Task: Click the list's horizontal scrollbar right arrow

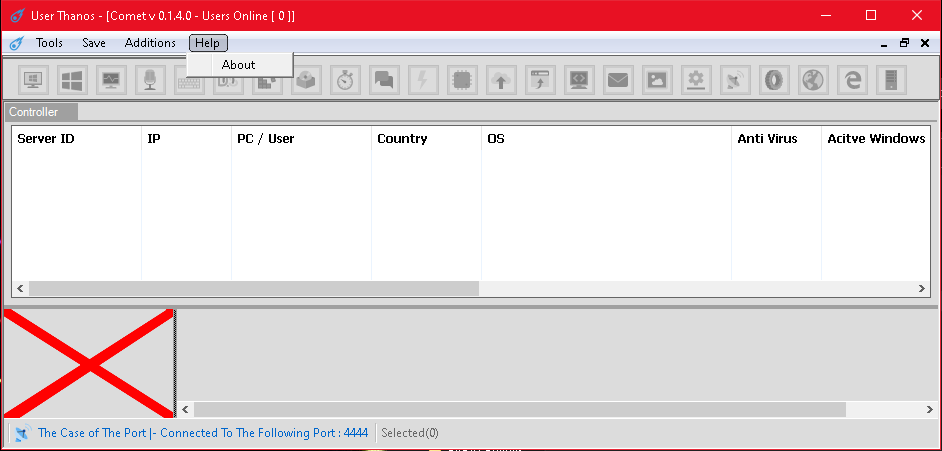Action: [922, 288]
